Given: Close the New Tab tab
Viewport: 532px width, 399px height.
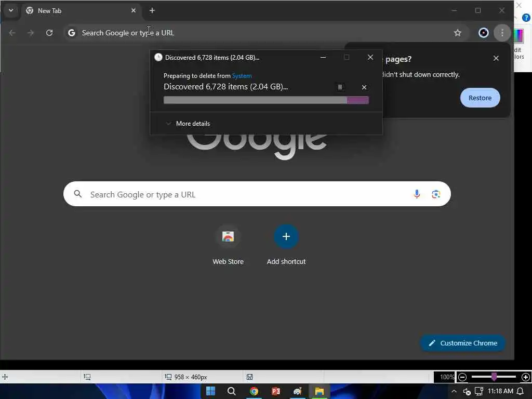Looking at the screenshot, I should click(134, 10).
